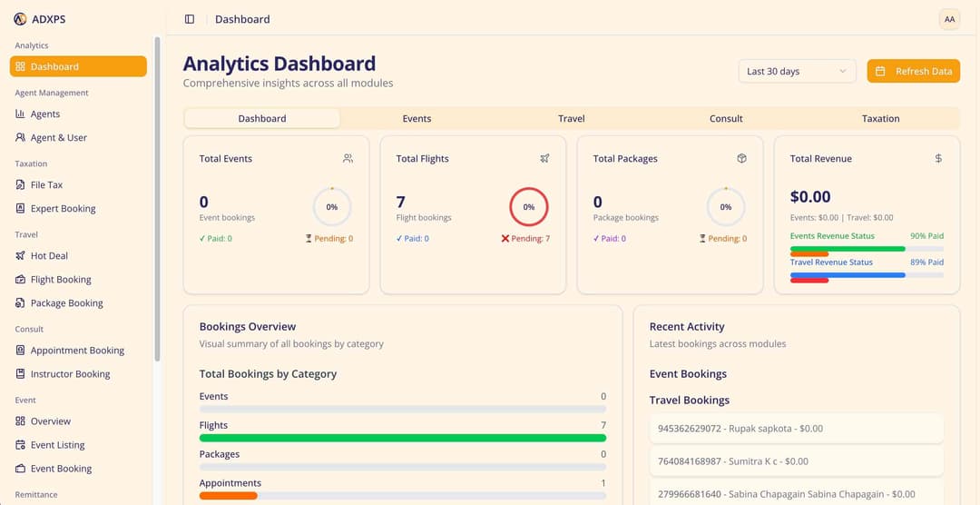Go to Agents in sidebar
The image size is (980, 505).
(x=45, y=114)
